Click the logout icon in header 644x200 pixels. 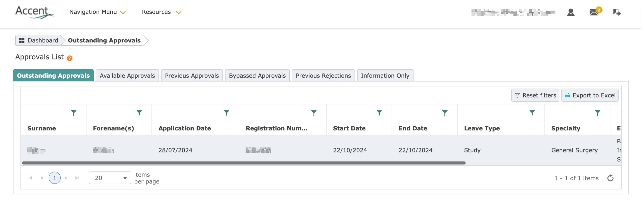617,12
